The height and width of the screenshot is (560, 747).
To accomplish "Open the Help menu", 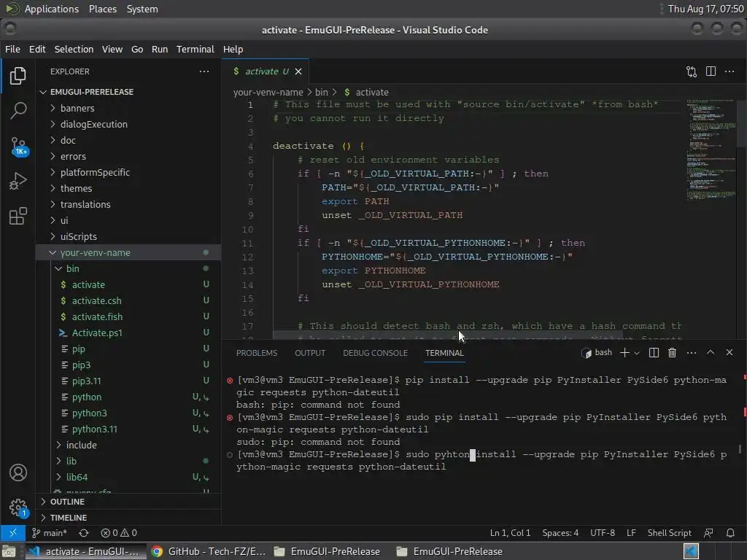I will (233, 49).
